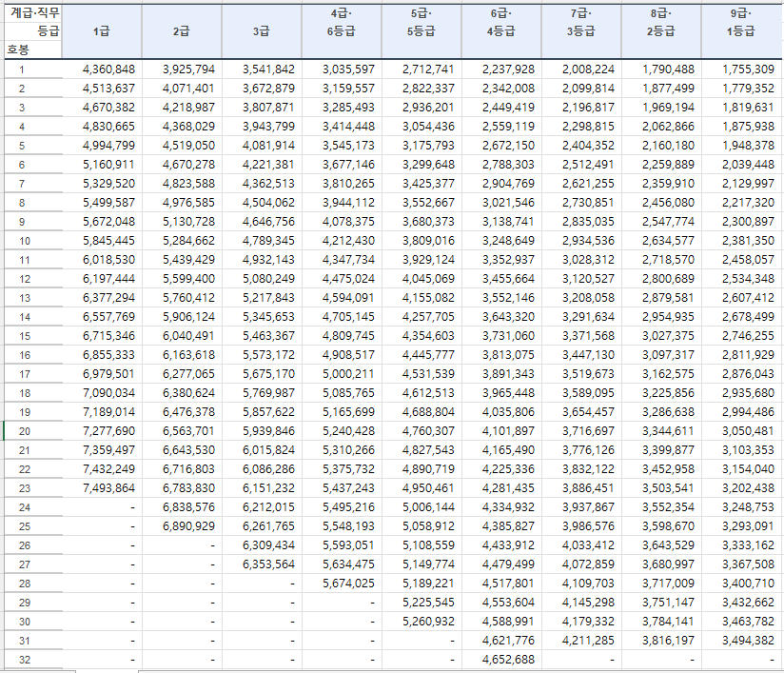Click the 3,519,673 salary cell
Screen dimensions: 784x673
click(x=582, y=373)
